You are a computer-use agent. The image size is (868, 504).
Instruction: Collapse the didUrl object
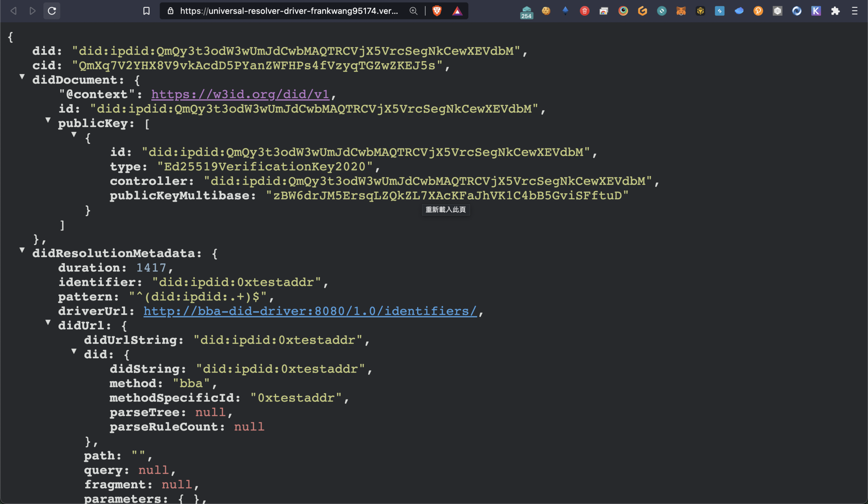(x=48, y=322)
